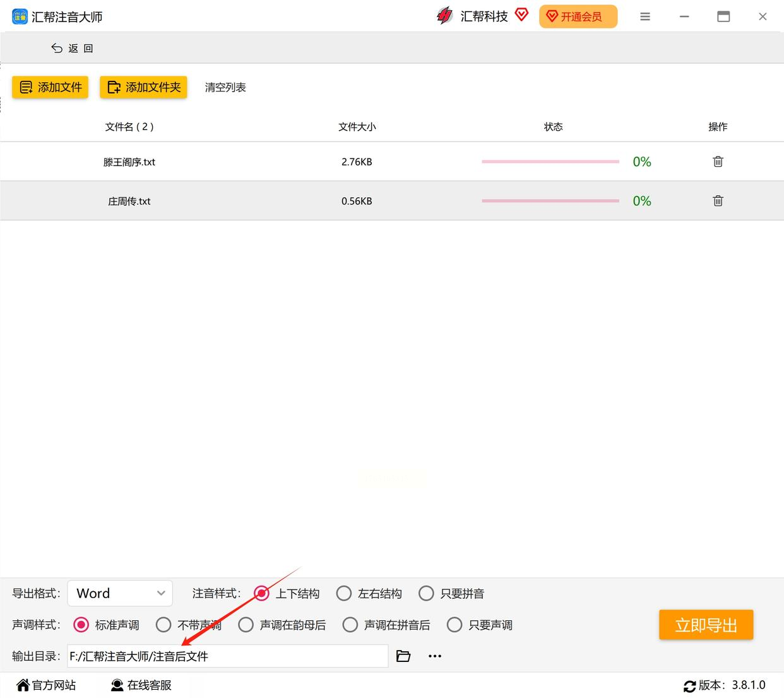Delete 滕王阁序.txt using its trash icon
Image resolution: width=784 pixels, height=698 pixels.
[x=718, y=162]
